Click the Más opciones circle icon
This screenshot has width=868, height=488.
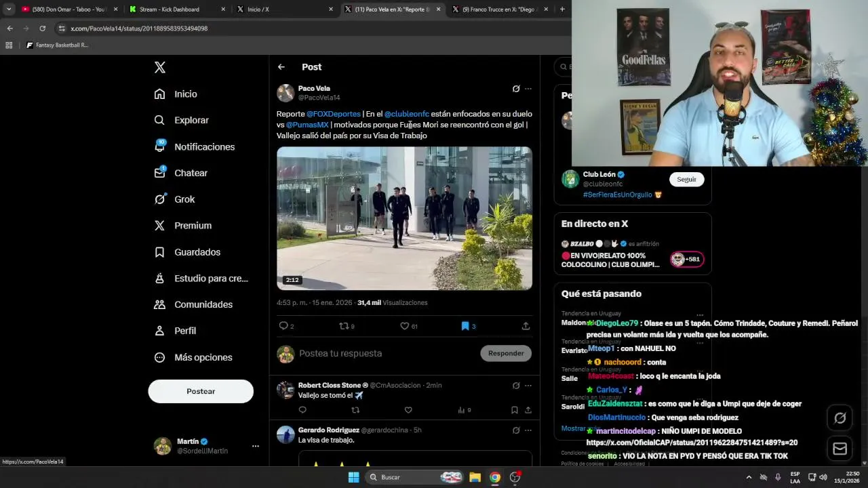click(x=159, y=357)
